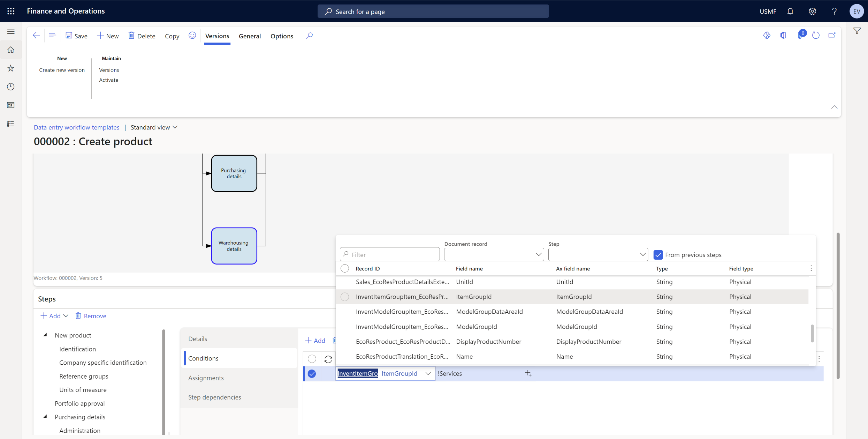This screenshot has width=868, height=439.
Task: Open Modules list icon in sidebar
Action: tap(11, 124)
